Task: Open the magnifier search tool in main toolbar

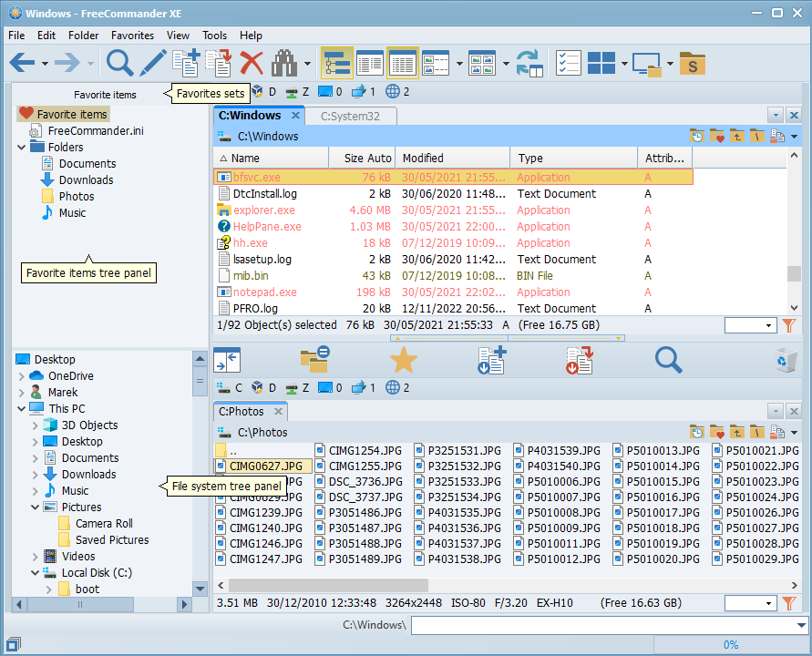Action: pyautogui.click(x=119, y=63)
